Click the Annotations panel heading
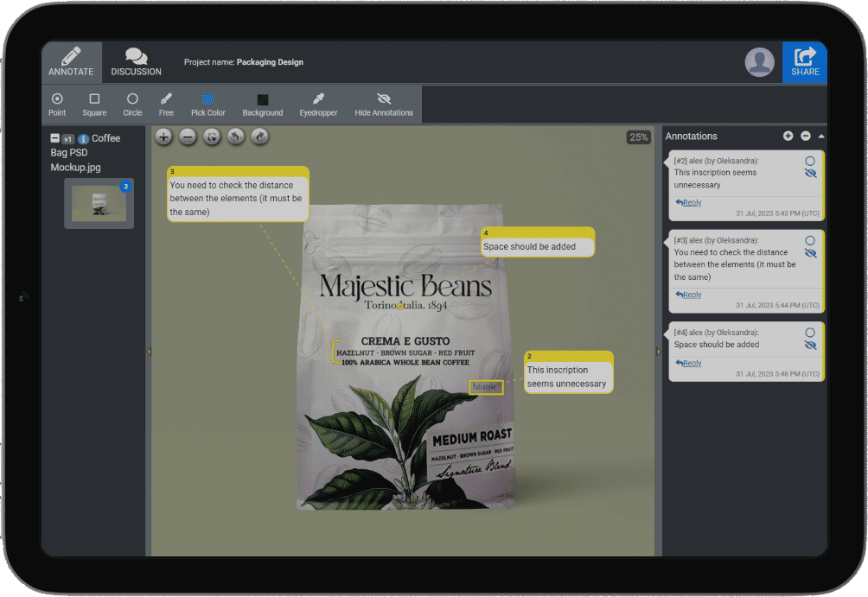Screen dimensions: 868x597 pos(691,137)
